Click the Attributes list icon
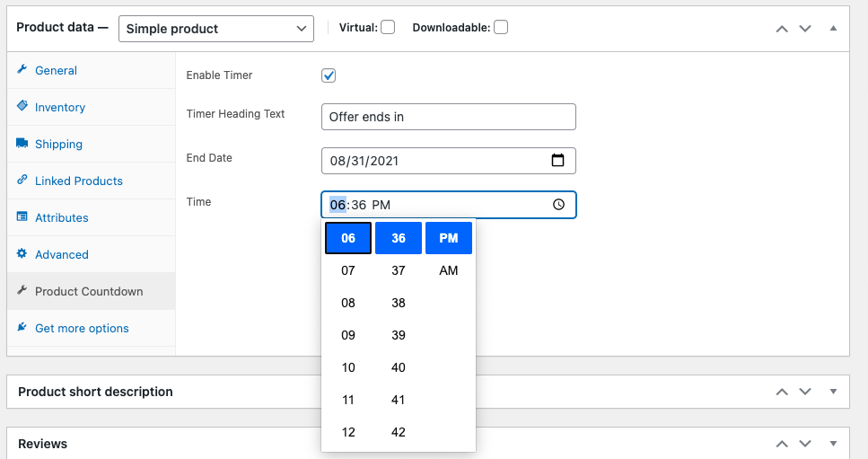The height and width of the screenshot is (459, 868). tap(22, 216)
